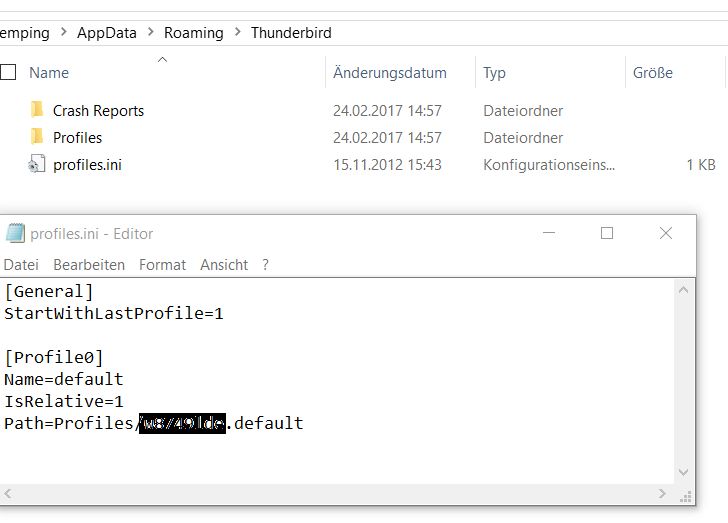
Task: Click the Editor window resize grip corner
Action: click(685, 496)
